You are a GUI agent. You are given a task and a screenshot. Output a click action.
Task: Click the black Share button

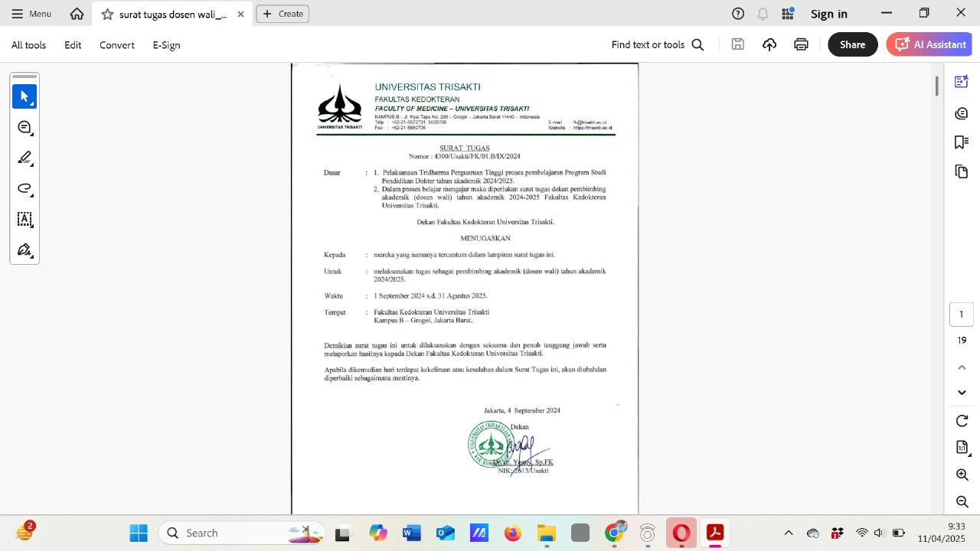pos(852,44)
